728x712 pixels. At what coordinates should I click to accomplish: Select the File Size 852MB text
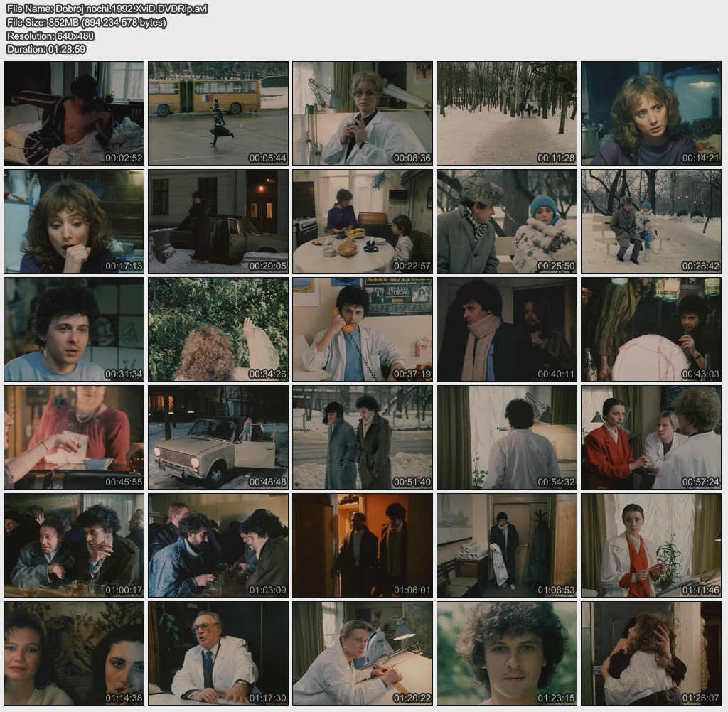click(x=86, y=22)
